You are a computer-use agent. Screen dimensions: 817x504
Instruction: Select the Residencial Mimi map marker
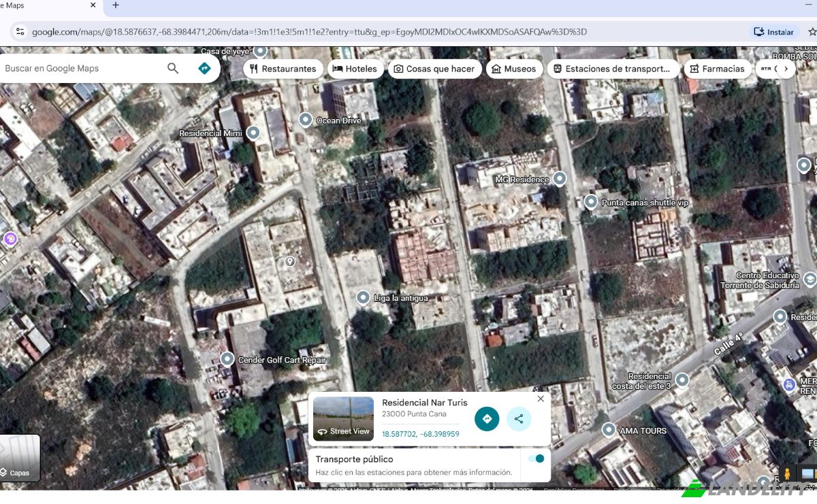[253, 133]
